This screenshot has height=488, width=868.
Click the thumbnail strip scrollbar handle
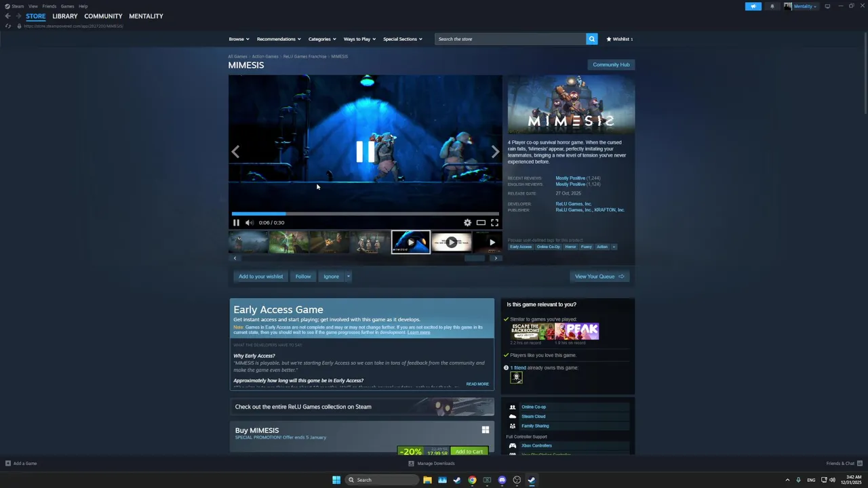coord(474,258)
